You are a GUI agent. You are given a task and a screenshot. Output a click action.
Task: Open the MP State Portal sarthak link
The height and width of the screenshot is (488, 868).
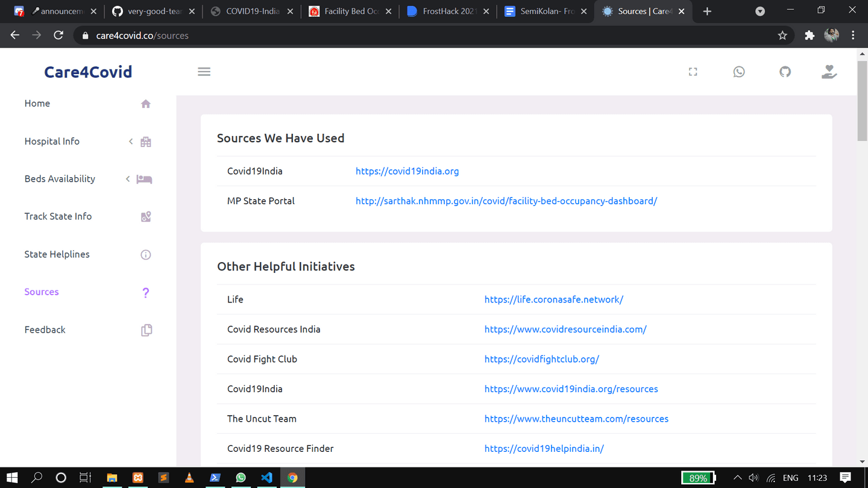click(506, 201)
